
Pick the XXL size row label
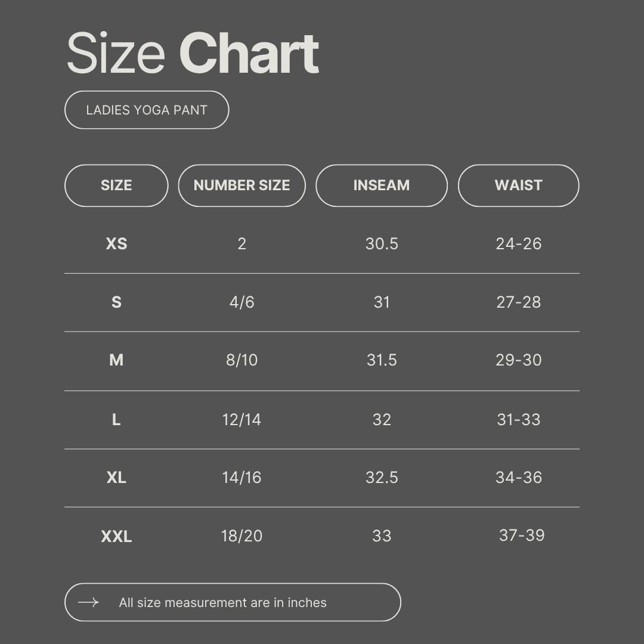116,536
